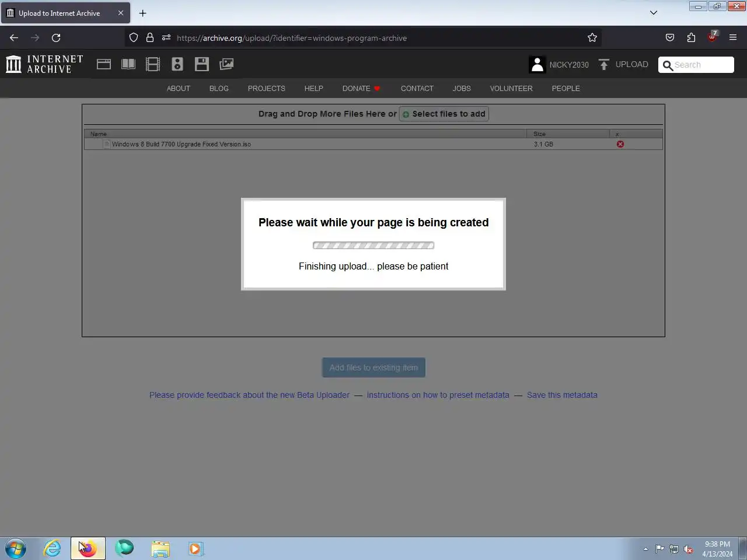Click Add files to existing item button

[373, 367]
